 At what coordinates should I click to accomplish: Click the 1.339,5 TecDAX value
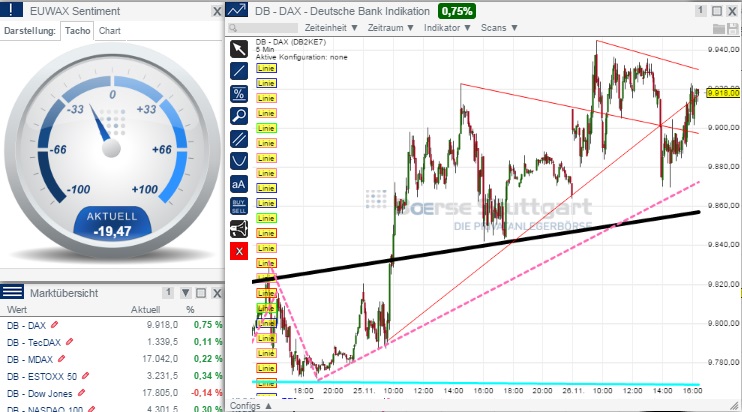(162, 342)
